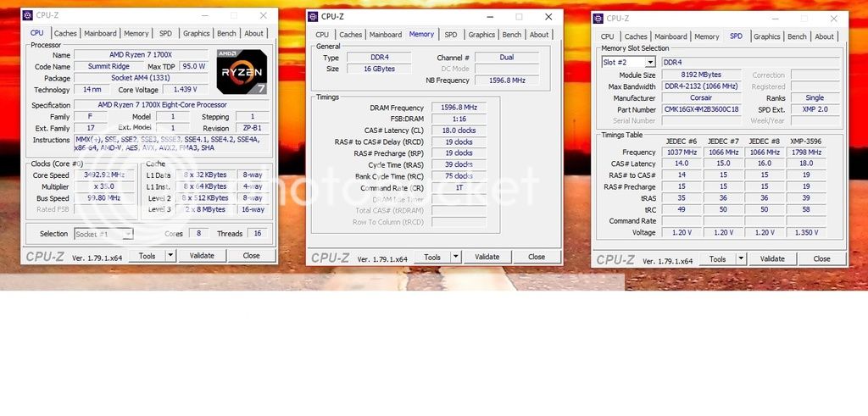The height and width of the screenshot is (416, 868).
Task: Expand the Tools dropdown arrow in the Memory window
Action: coord(455,257)
